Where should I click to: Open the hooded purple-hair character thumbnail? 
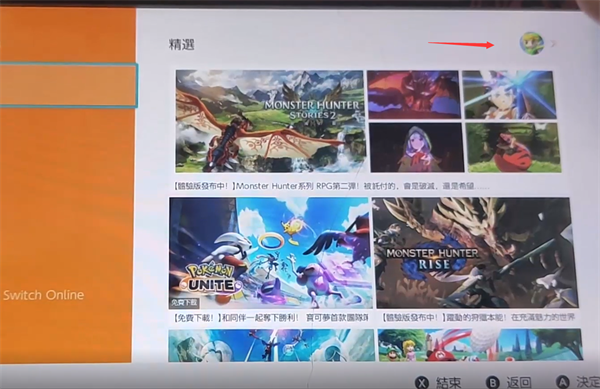417,147
